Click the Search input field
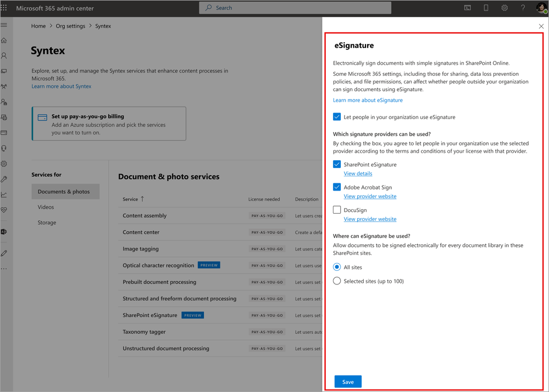This screenshot has width=549, height=392. pyautogui.click(x=295, y=8)
